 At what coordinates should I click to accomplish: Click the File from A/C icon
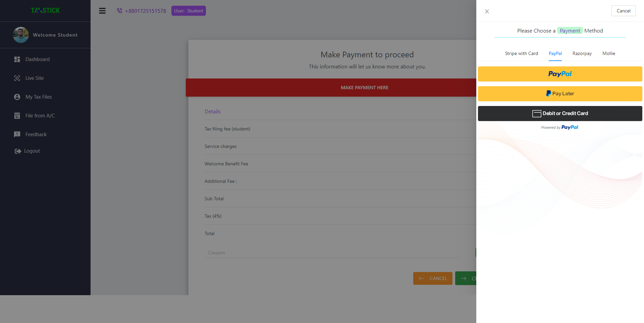[17, 116]
